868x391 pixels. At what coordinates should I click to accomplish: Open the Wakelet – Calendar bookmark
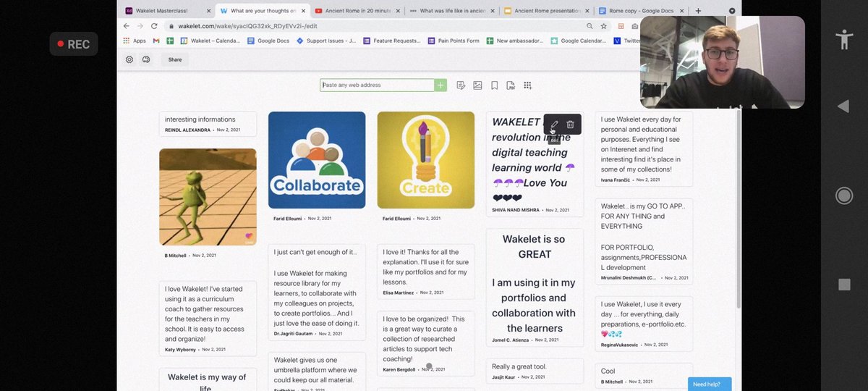click(210, 41)
